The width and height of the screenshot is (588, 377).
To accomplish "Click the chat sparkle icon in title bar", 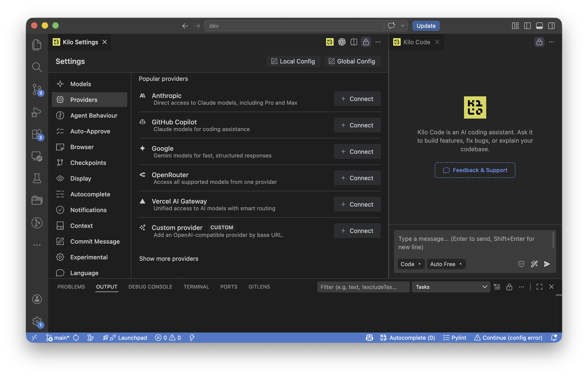I will click(391, 25).
